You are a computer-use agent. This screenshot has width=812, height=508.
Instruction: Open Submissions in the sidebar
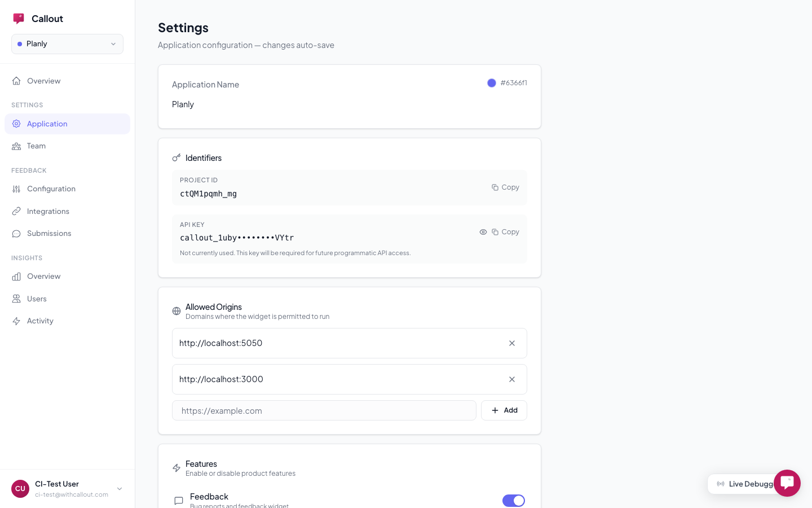coord(49,234)
